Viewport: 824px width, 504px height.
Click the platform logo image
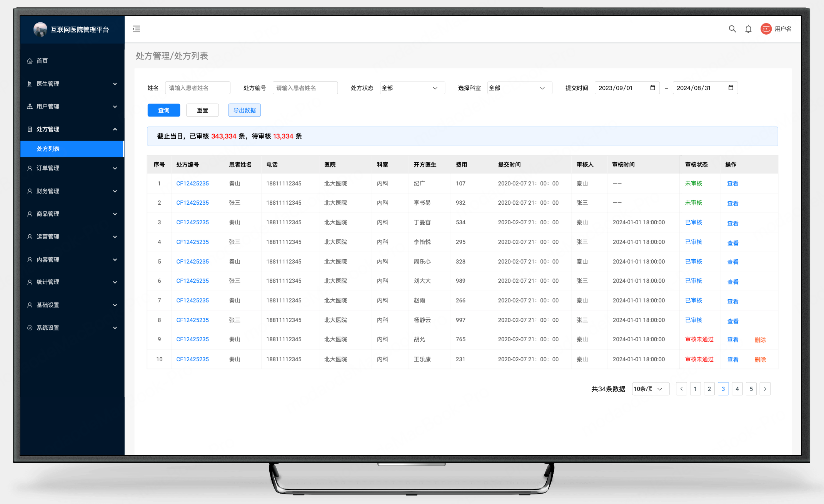click(40, 29)
